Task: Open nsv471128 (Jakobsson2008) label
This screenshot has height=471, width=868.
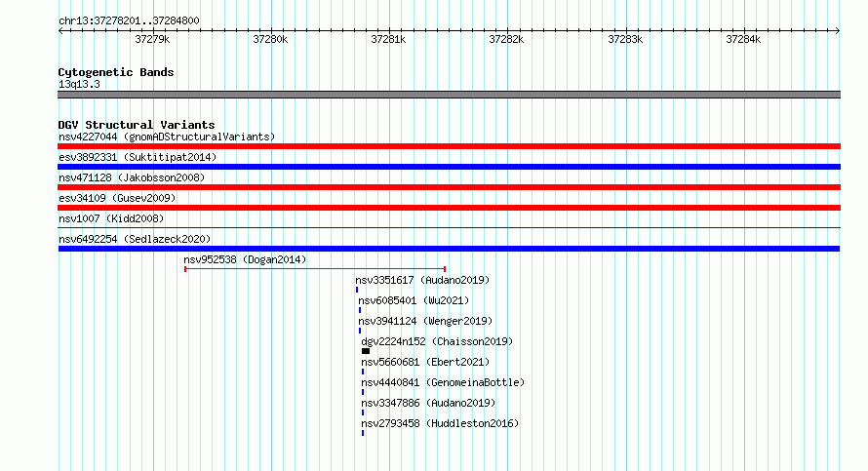Action: 132,177
